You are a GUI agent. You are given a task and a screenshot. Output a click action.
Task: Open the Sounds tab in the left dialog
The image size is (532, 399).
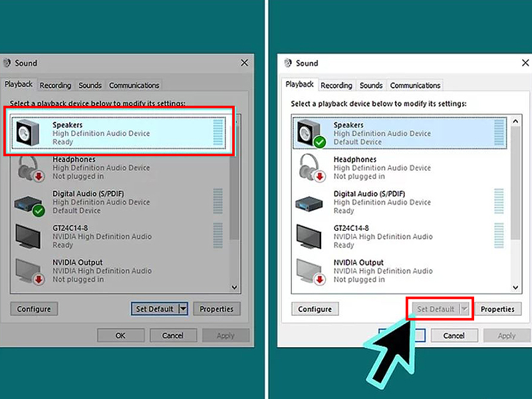click(x=90, y=85)
